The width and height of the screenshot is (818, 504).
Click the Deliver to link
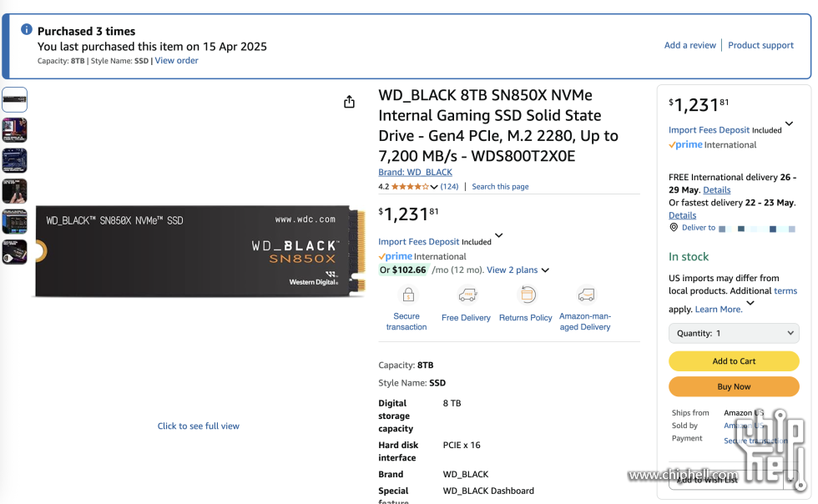point(699,228)
